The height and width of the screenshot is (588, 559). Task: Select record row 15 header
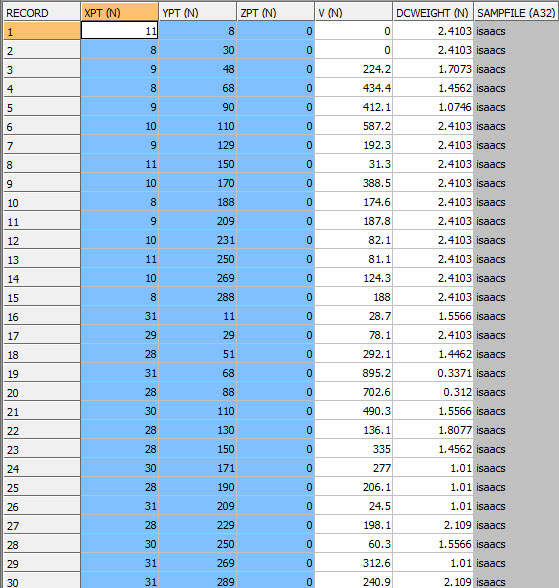(x=42, y=297)
